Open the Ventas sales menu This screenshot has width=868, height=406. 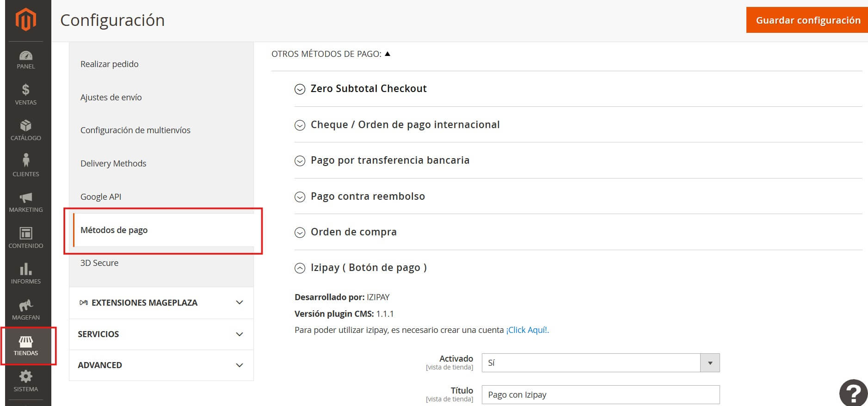pos(26,94)
